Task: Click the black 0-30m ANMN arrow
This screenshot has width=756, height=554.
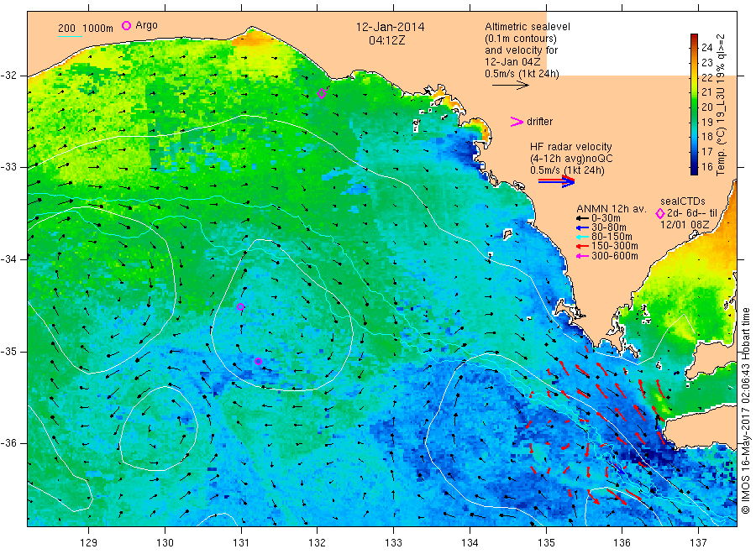Action: [582, 218]
